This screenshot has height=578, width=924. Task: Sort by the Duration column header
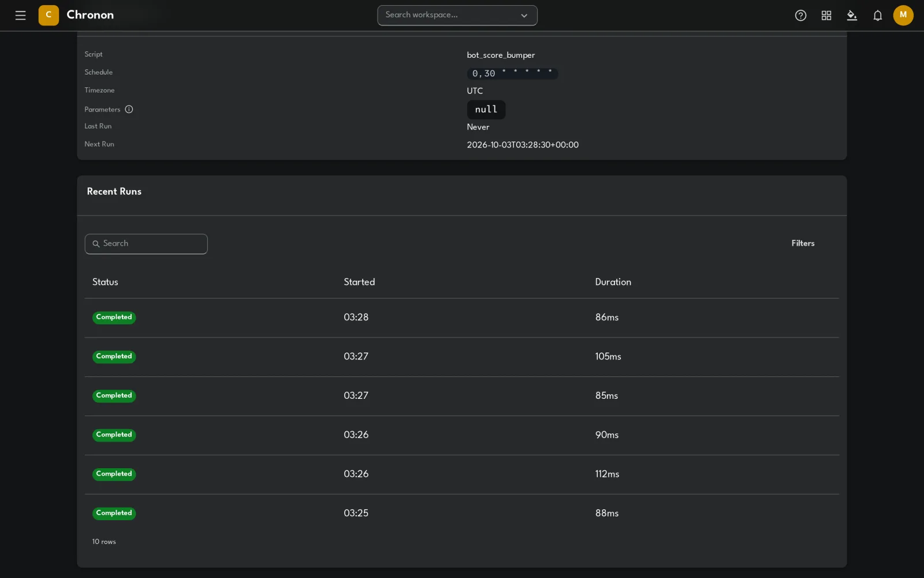click(613, 282)
